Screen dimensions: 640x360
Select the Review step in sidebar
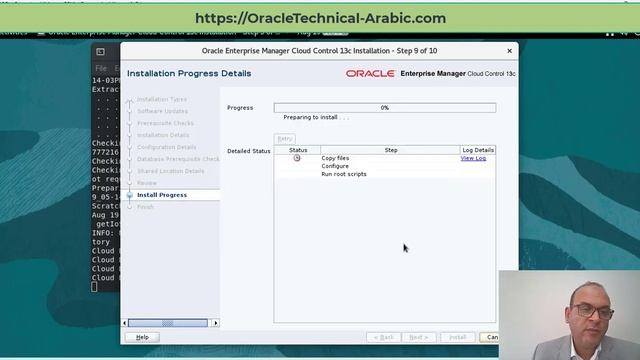[147, 183]
